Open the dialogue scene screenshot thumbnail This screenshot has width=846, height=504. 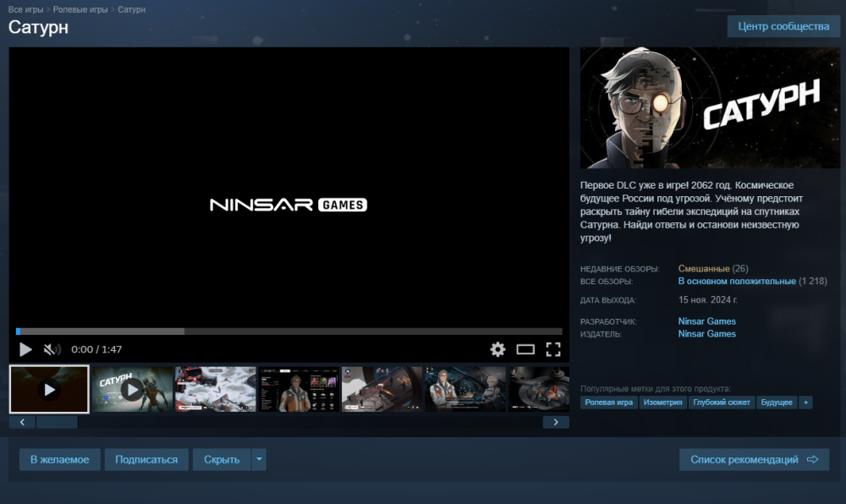[x=465, y=389]
